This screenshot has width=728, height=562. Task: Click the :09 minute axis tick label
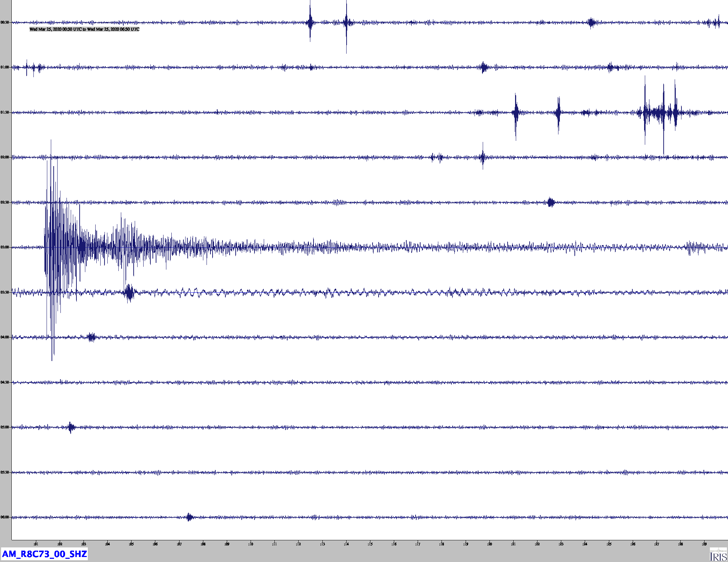tap(227, 544)
